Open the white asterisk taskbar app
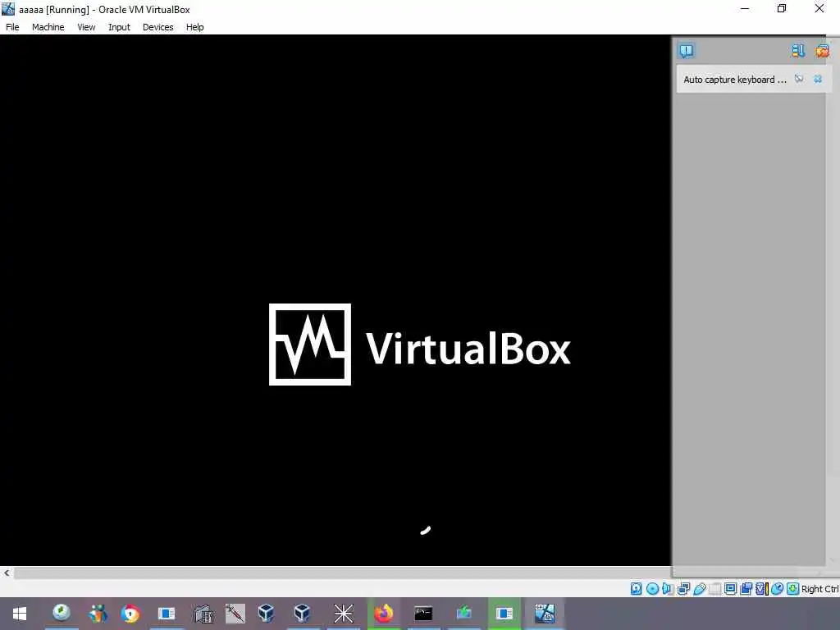 pos(344,614)
